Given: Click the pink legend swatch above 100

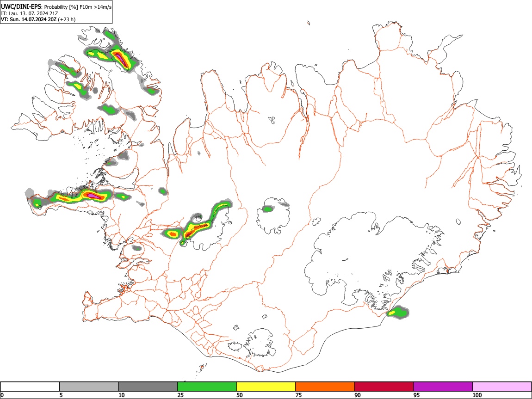Looking at the screenshot, I should pos(502,387).
